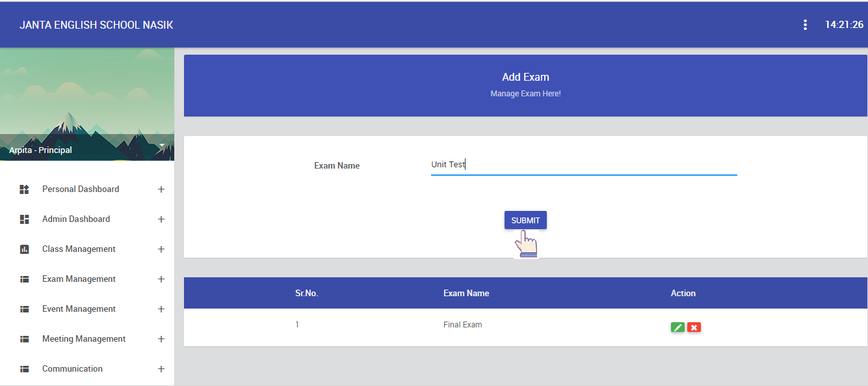Click in the Exam Name text field
The height and width of the screenshot is (386, 868).
[583, 165]
